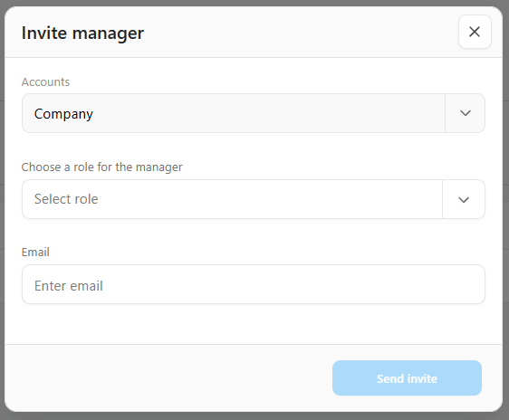The height and width of the screenshot is (420, 509).
Task: Click the Accounts field label
Action: tap(45, 82)
